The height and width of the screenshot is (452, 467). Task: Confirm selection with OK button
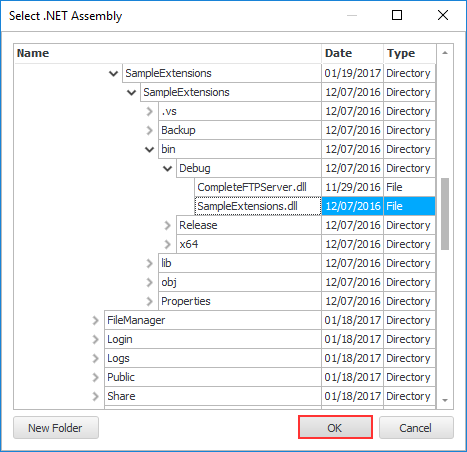pos(335,427)
